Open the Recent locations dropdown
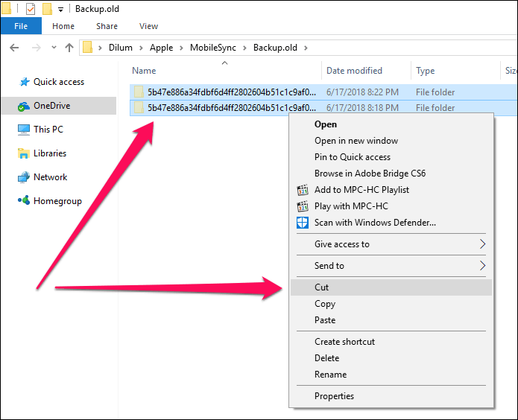 tap(54, 48)
